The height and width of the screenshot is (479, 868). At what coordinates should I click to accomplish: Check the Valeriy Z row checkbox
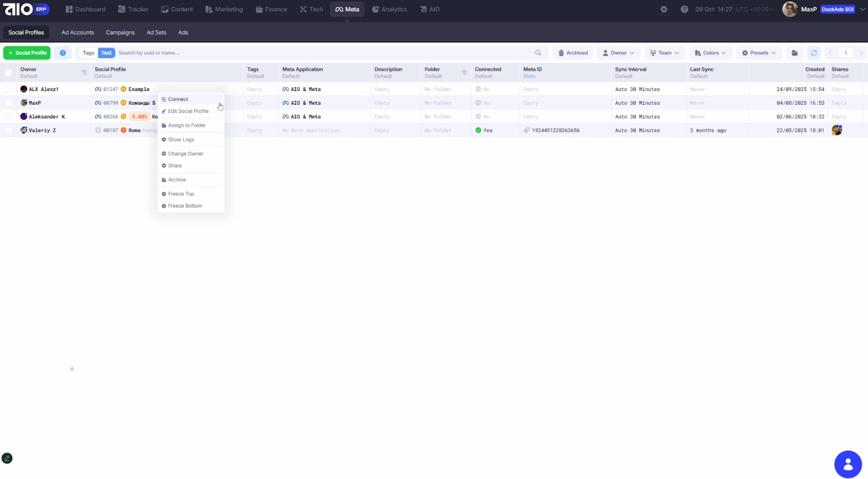click(x=8, y=130)
